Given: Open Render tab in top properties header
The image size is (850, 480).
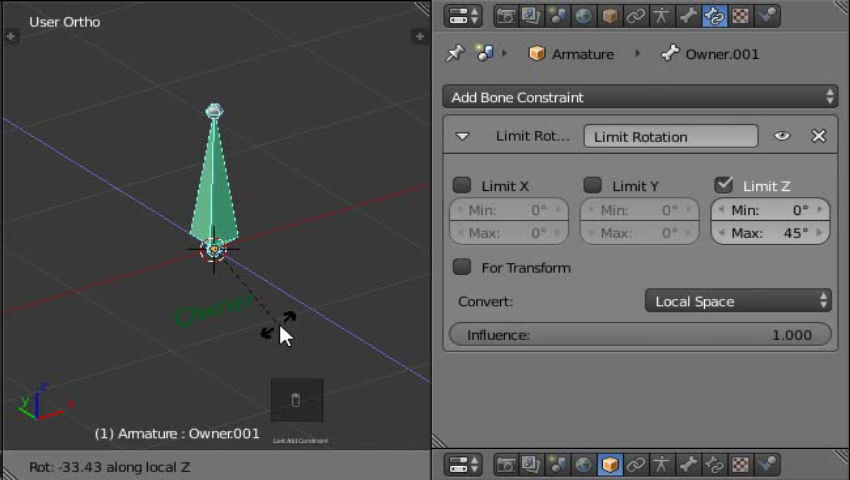Looking at the screenshot, I should [505, 16].
